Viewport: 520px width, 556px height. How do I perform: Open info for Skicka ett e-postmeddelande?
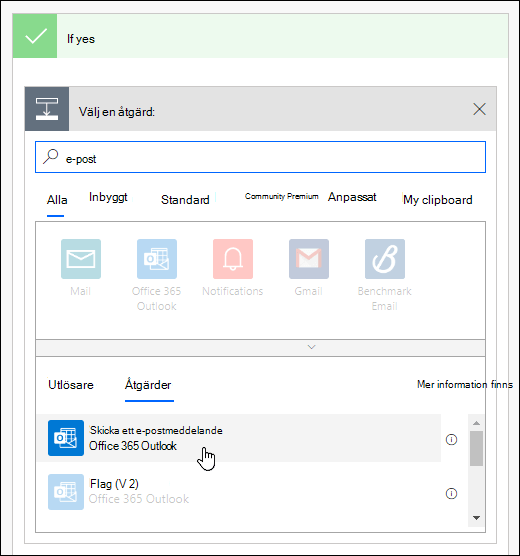click(x=451, y=440)
